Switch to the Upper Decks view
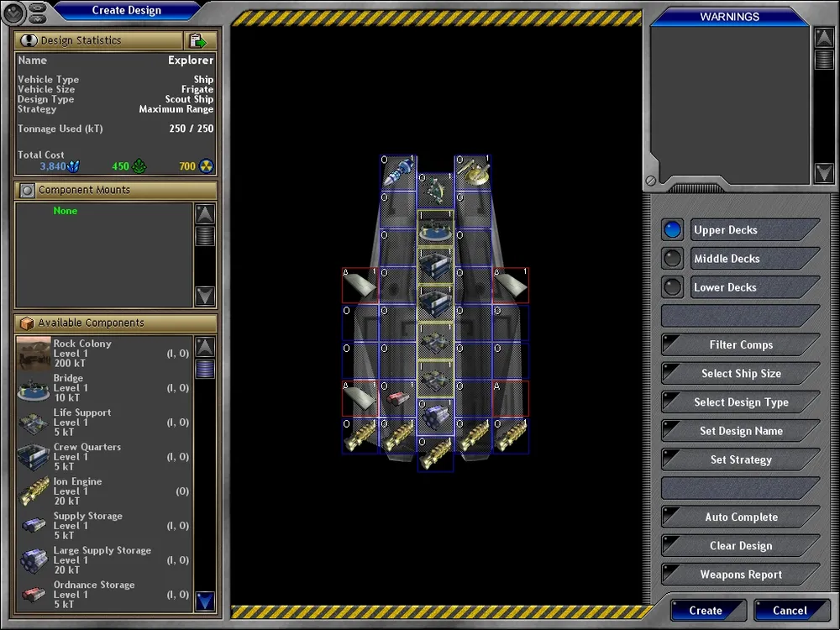 (672, 230)
